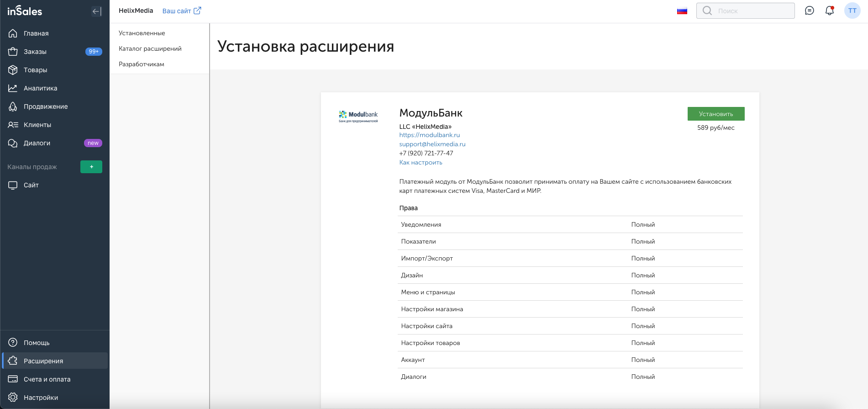
Task: Click the Главная home icon
Action: coord(13,33)
